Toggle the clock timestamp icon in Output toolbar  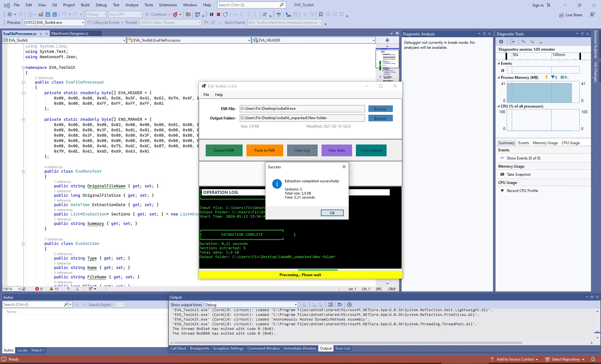349,305
